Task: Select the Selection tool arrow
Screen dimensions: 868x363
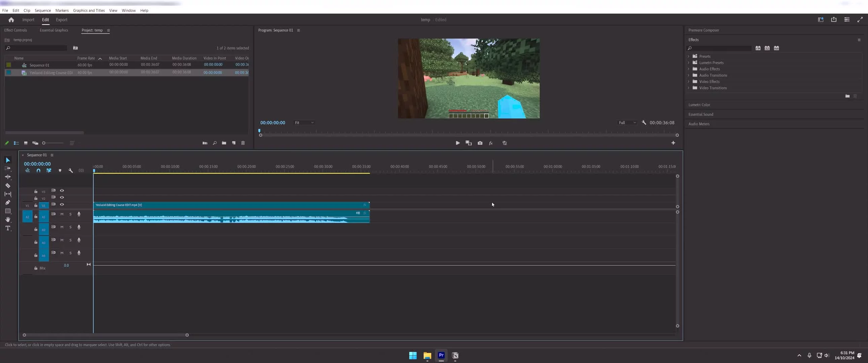Action: [8, 160]
